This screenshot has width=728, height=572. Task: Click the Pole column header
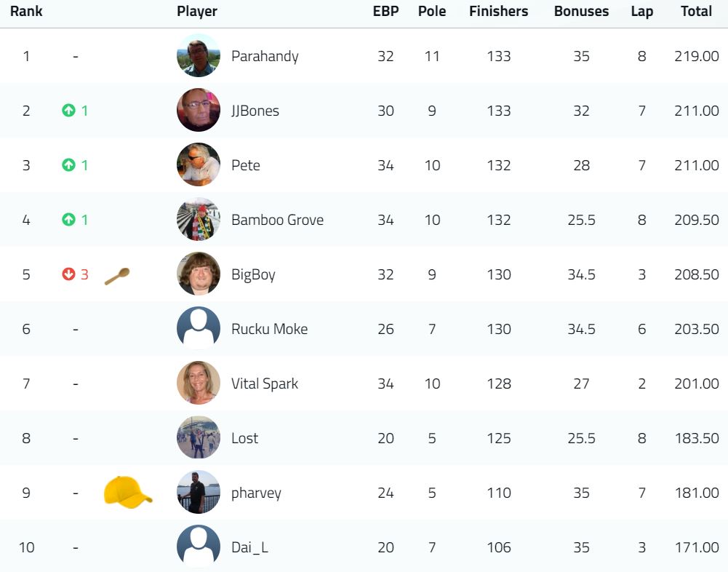pos(432,11)
